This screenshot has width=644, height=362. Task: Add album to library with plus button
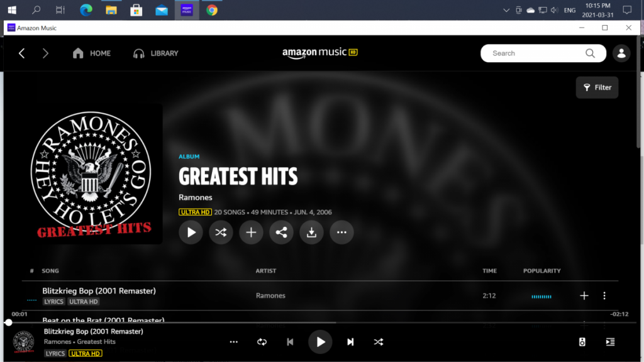tap(251, 233)
